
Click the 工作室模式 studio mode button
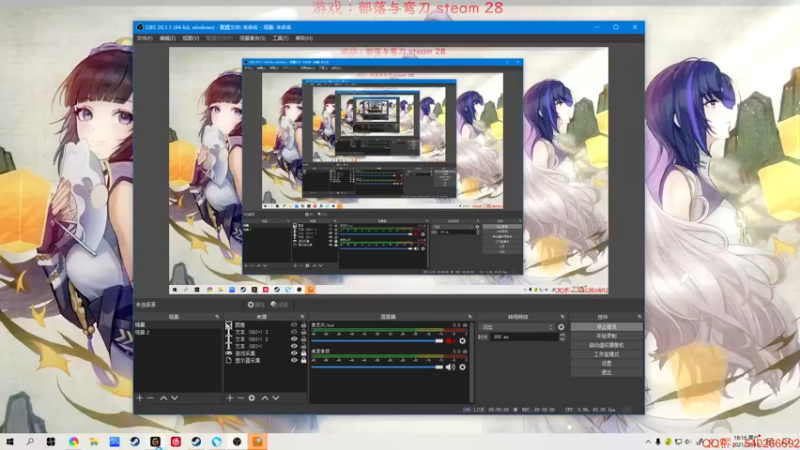tap(606, 355)
